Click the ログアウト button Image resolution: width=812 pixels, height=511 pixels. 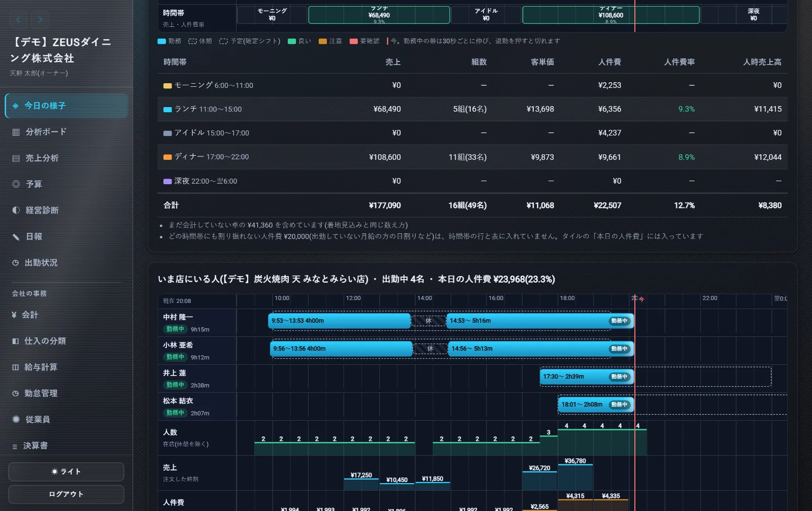click(x=66, y=494)
